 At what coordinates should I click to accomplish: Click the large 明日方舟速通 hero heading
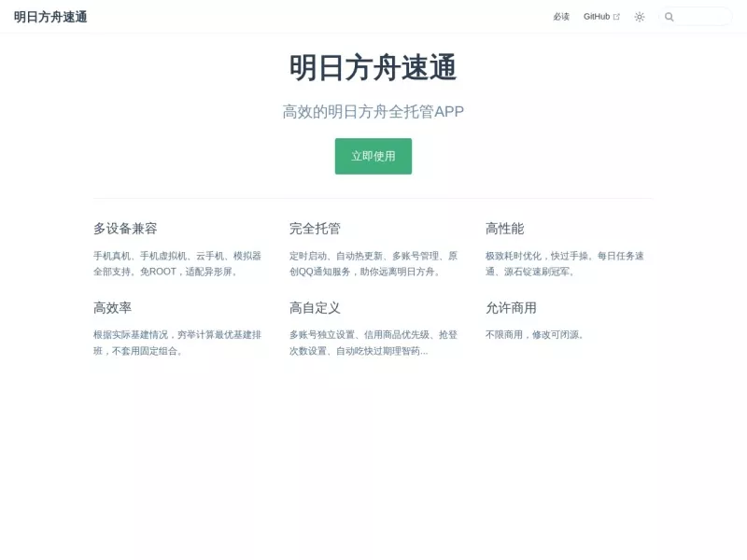(373, 67)
